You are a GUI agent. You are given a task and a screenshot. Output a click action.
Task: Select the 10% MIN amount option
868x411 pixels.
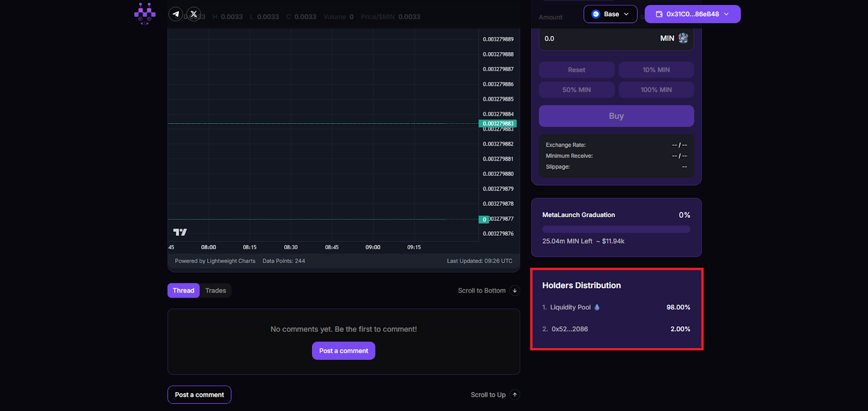[x=656, y=70]
